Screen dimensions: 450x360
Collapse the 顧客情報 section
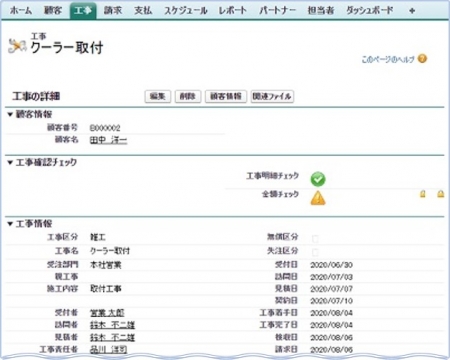10,115
